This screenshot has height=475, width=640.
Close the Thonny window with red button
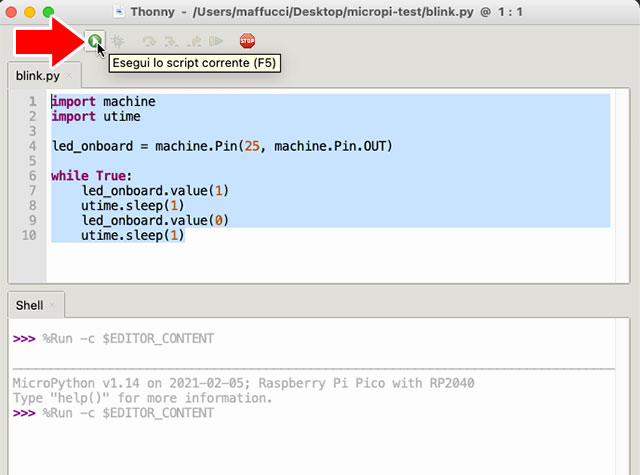[x=12, y=11]
